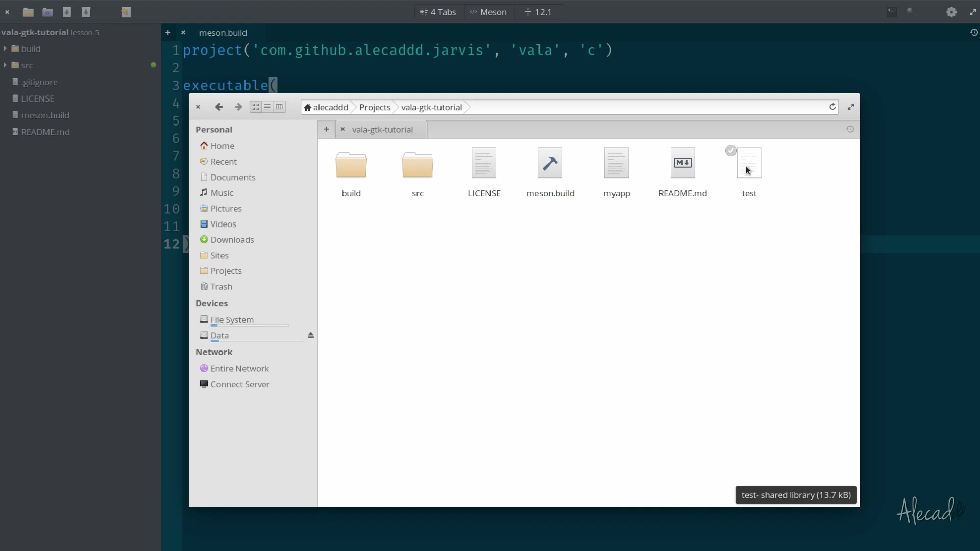Select the README.md file icon
980x551 pixels.
(683, 163)
